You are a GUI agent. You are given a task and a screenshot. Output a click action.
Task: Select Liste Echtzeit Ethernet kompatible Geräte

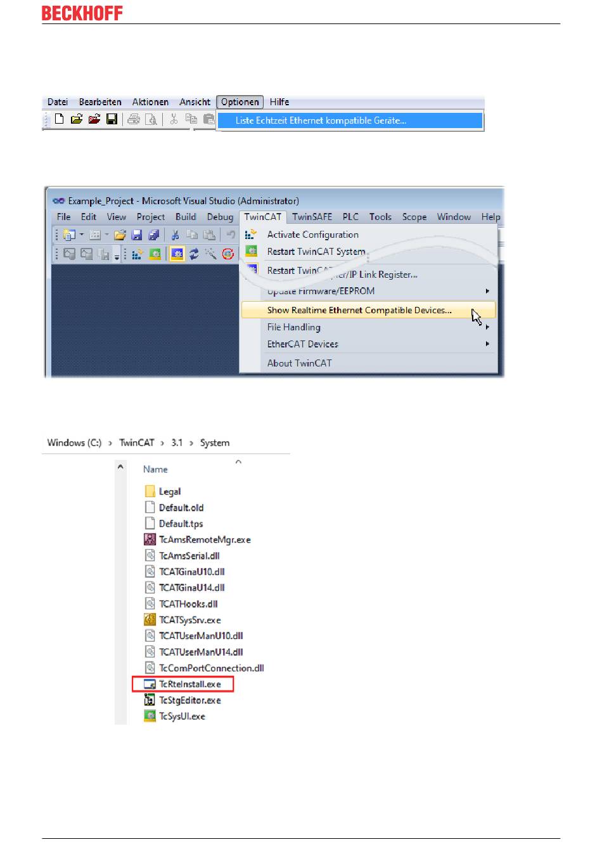(x=350, y=120)
